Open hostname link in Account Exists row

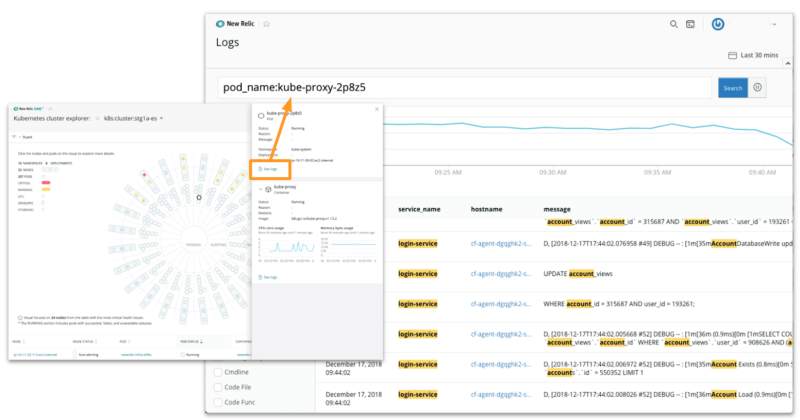[x=501, y=364]
